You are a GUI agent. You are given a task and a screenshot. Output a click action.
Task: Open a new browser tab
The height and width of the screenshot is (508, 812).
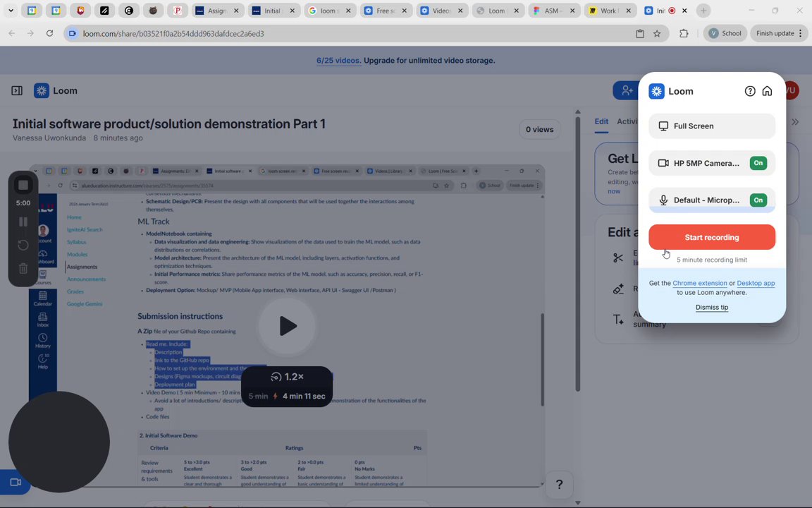pos(703,11)
